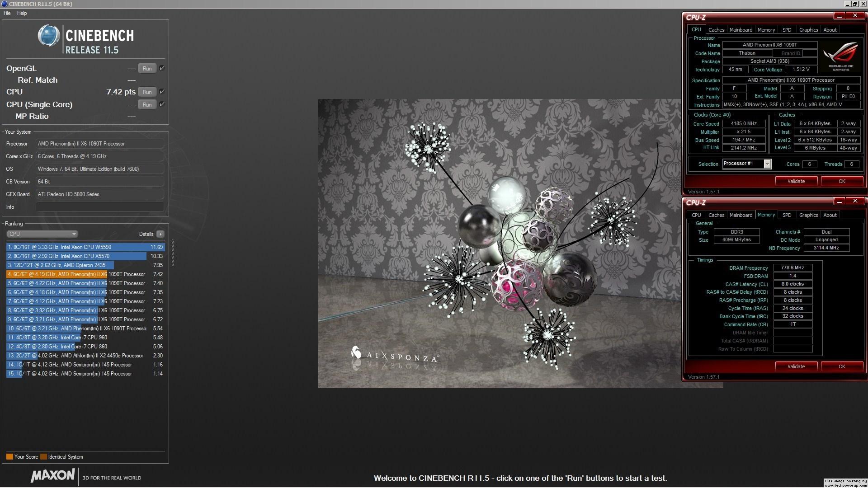Select ranking row 6C/6T @ 4.18 GHz

tap(85, 292)
